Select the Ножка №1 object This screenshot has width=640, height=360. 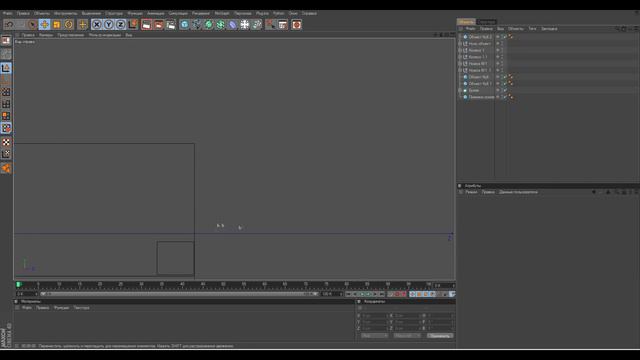478,64
